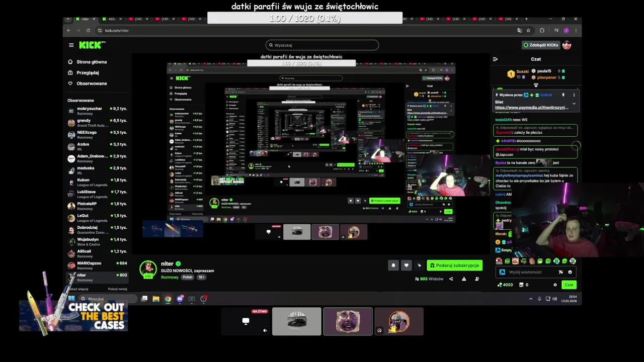Click into the Wyszukaj search box
644x362 pixels.
322,45
